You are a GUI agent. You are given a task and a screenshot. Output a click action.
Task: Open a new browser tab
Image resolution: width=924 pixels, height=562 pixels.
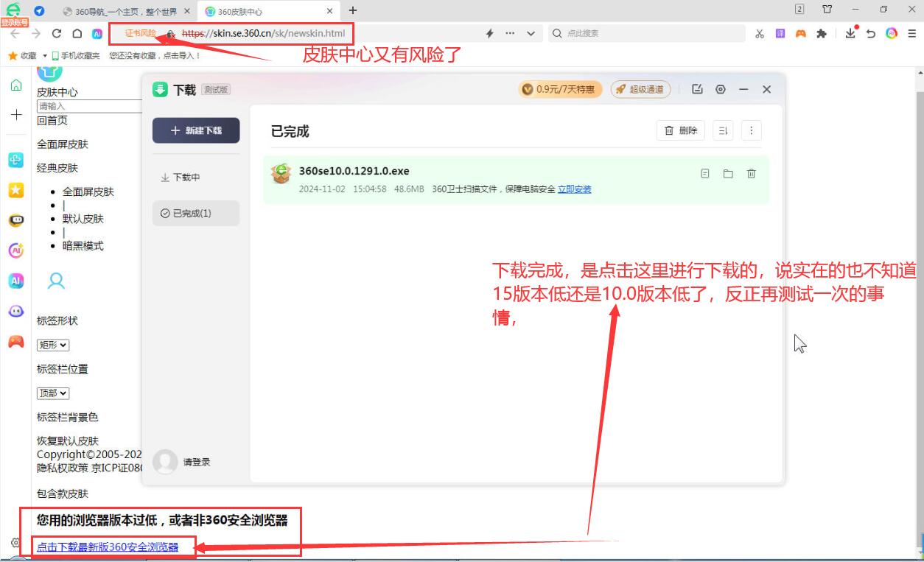click(x=353, y=10)
